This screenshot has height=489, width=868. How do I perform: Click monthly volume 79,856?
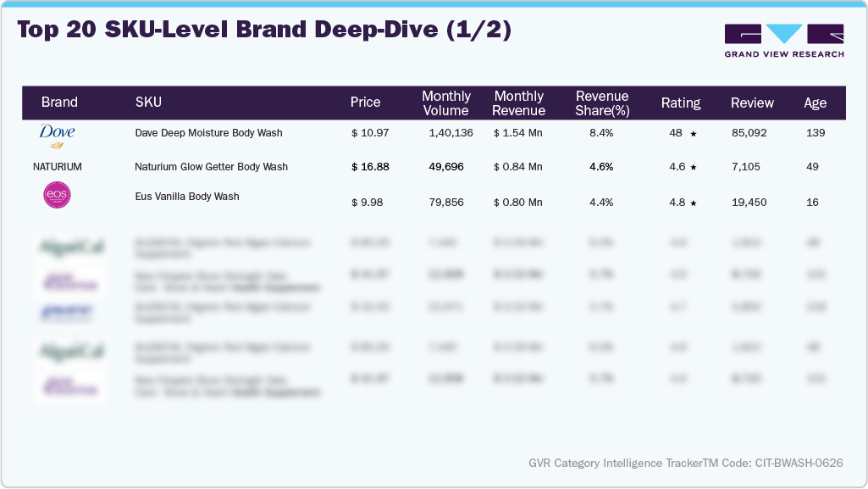pos(446,203)
